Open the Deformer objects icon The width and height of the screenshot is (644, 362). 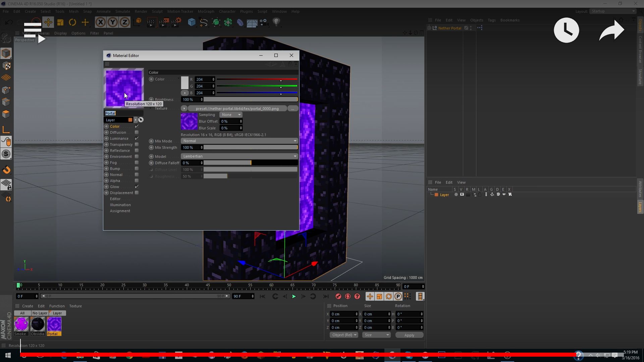pos(240,22)
